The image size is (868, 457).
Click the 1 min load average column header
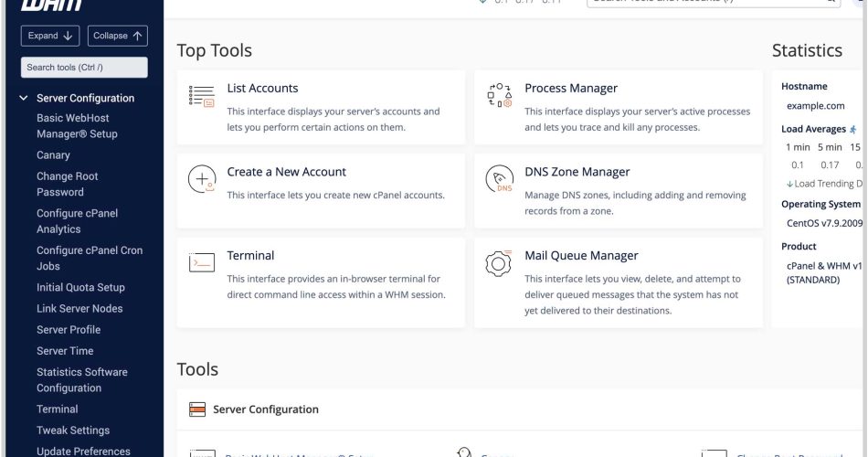(x=798, y=147)
